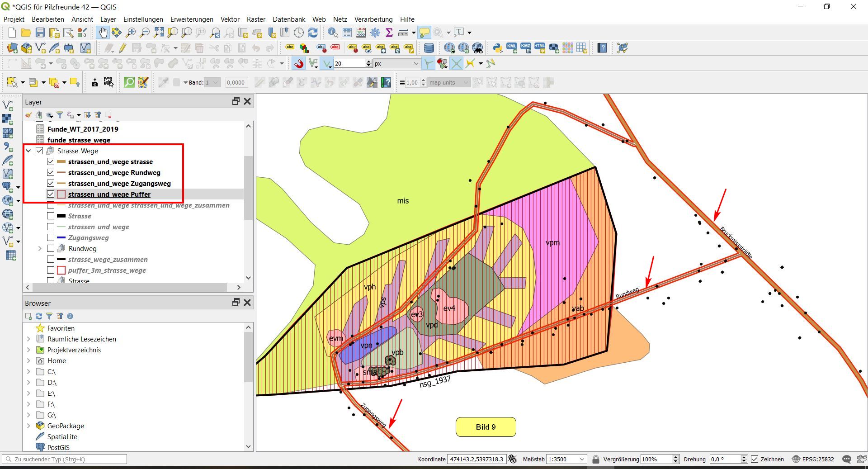Image resolution: width=868 pixels, height=469 pixels.
Task: Open the Field Calculator sigma icon
Action: pos(389,33)
